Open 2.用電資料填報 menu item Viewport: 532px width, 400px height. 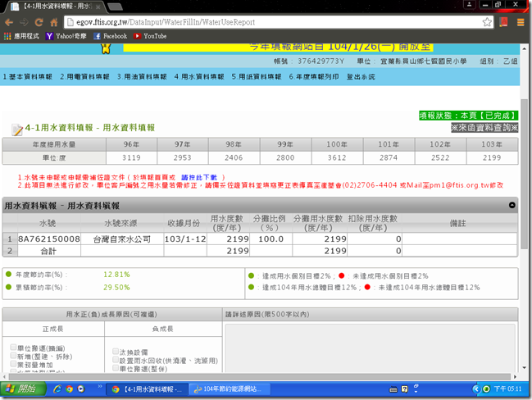pos(84,77)
